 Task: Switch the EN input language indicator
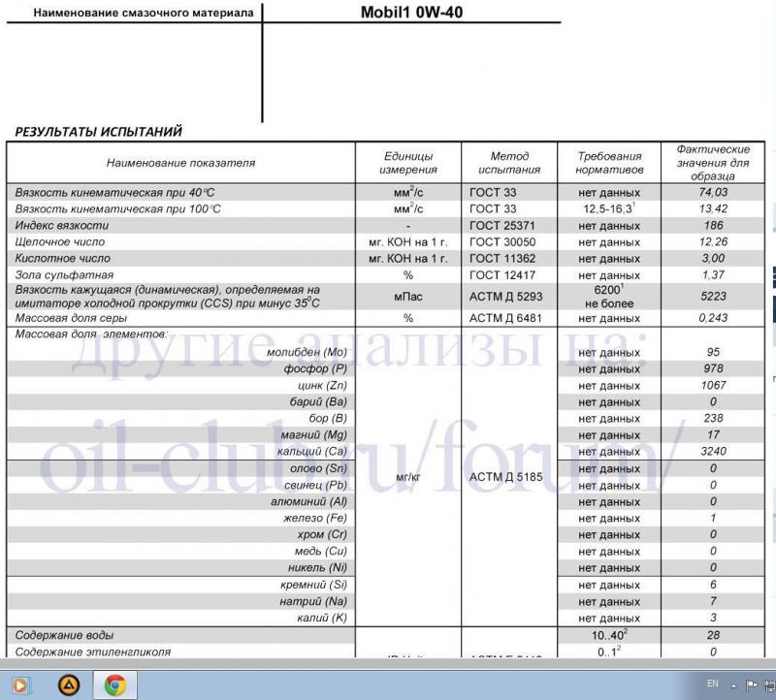click(712, 684)
